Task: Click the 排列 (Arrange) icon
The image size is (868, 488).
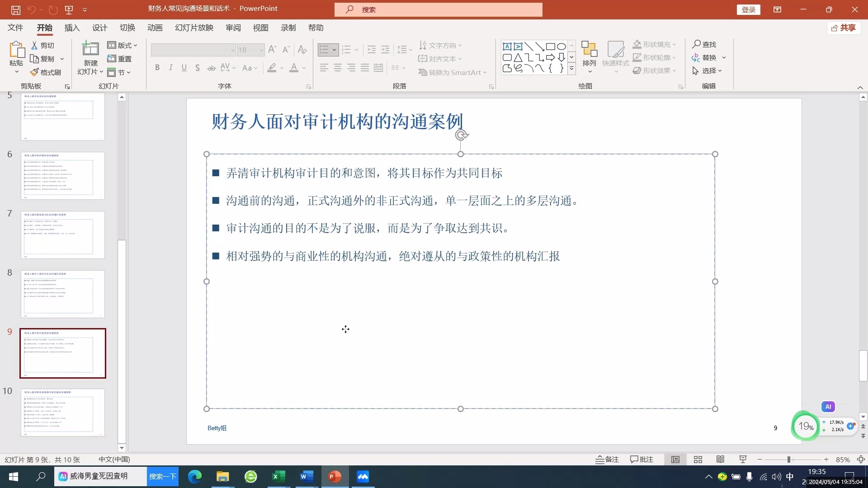Action: tap(589, 54)
